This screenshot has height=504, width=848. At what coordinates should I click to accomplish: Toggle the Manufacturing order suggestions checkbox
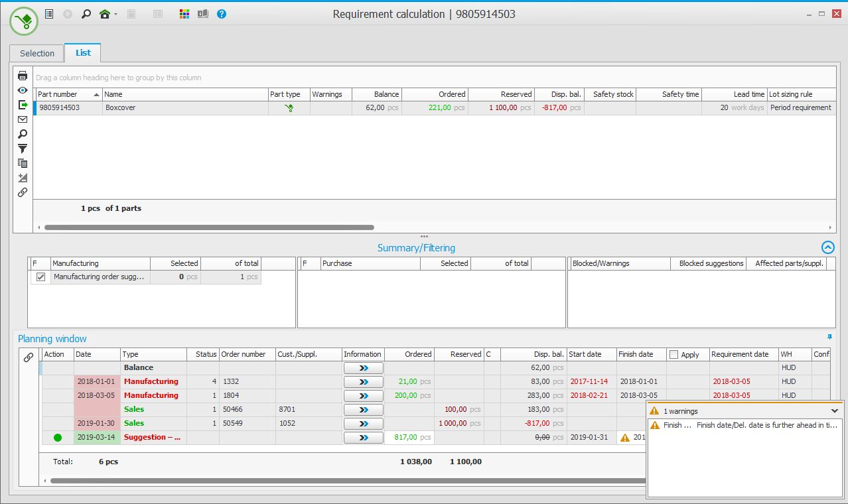[40, 277]
